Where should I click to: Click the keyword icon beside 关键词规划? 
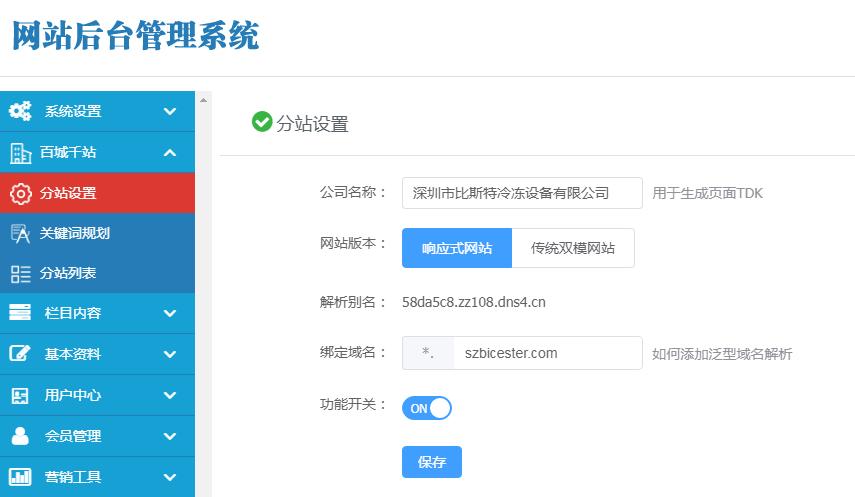[20, 233]
